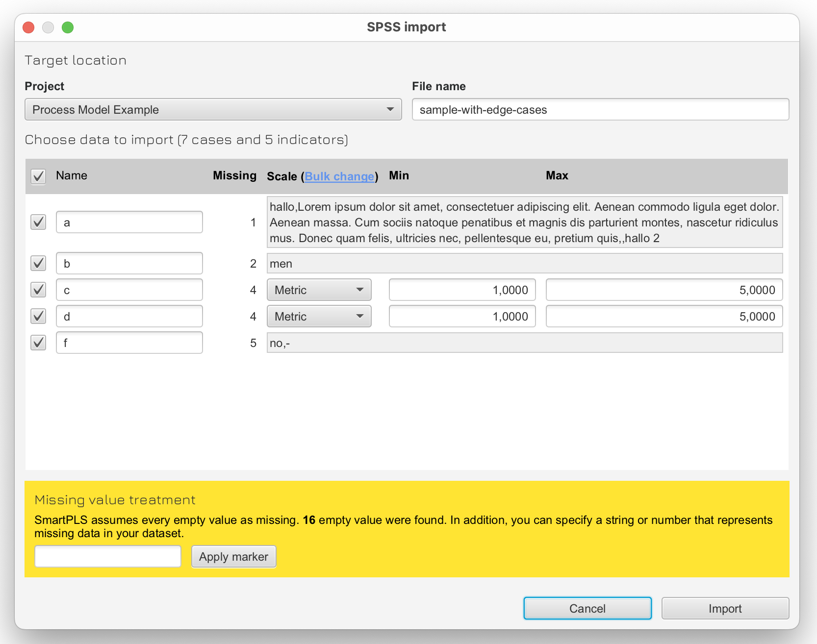Click the Max value field for d
817x644 pixels.
tap(664, 316)
